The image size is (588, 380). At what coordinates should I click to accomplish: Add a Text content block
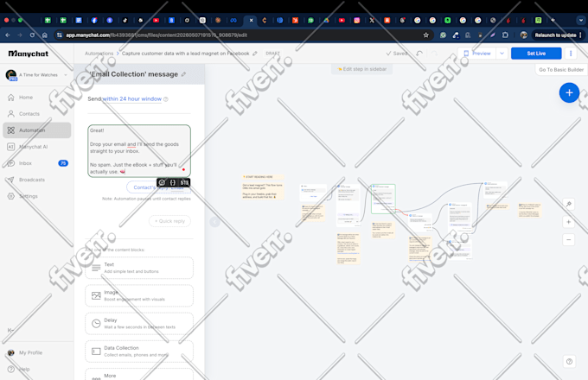tap(139, 268)
